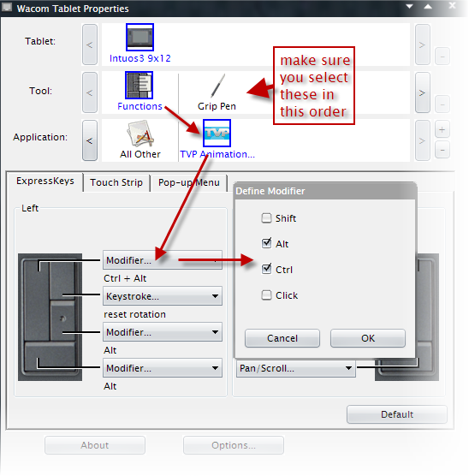Click the Default button
The image size is (469, 476).
point(397,414)
